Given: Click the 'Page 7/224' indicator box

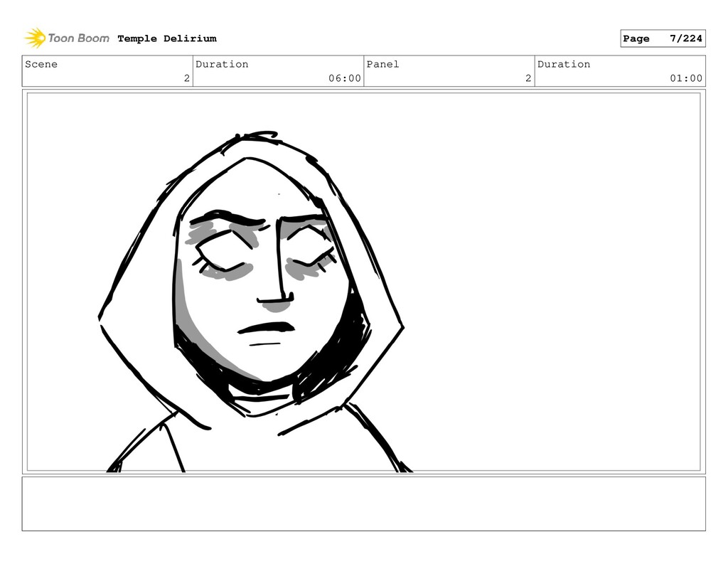Looking at the screenshot, I should [663, 38].
